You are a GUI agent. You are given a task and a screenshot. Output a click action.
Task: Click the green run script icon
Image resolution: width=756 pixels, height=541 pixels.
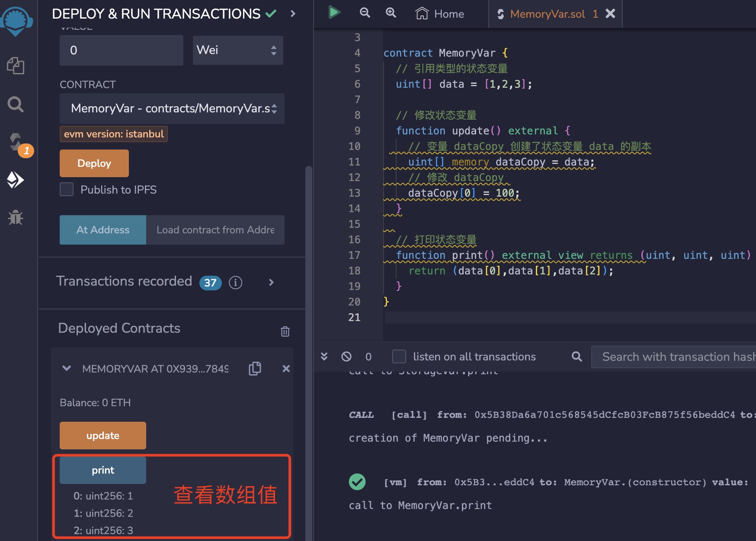pos(334,13)
